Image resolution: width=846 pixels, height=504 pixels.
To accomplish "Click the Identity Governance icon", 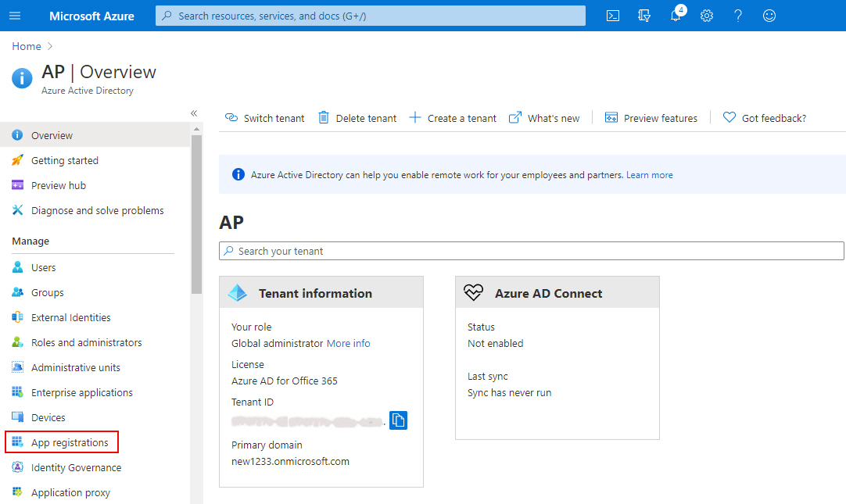I will 17,466.
